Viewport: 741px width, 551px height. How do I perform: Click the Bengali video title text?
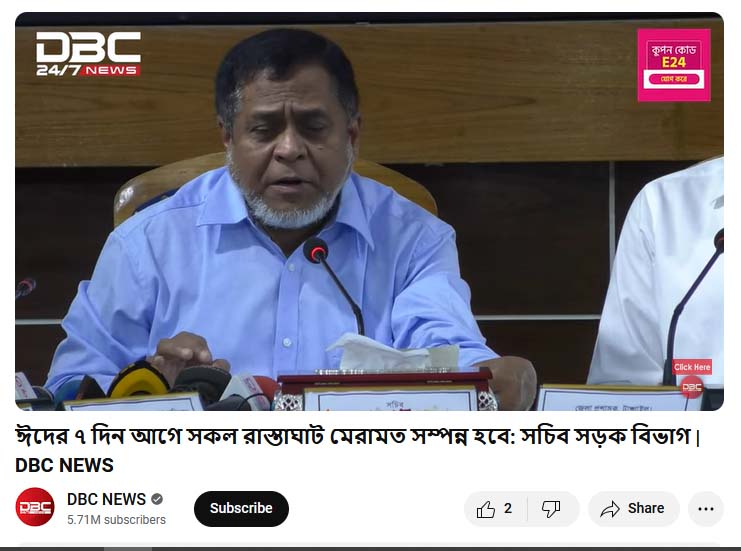click(358, 436)
